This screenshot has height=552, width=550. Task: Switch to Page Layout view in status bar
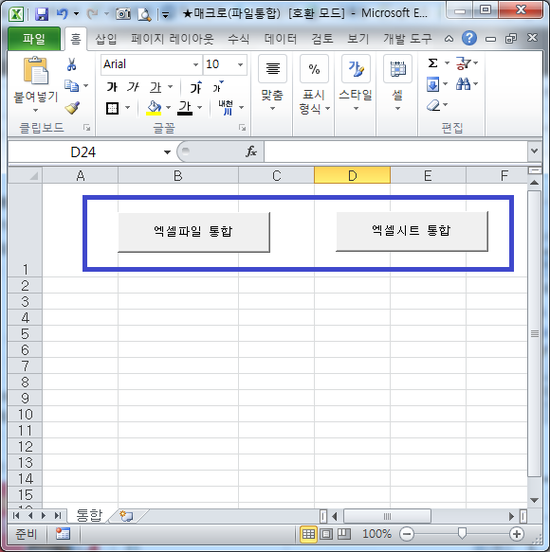(326, 534)
